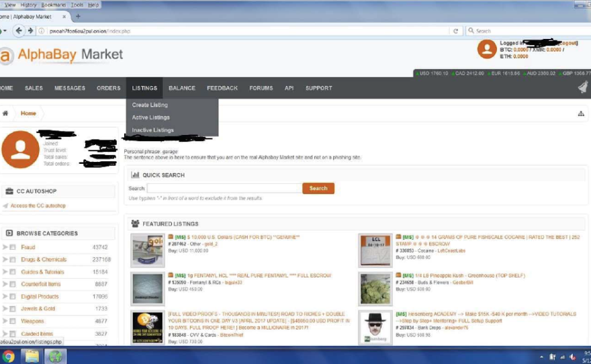591x364 pixels.
Task: Select Inactive Listings from dropdown
Action: 152,130
